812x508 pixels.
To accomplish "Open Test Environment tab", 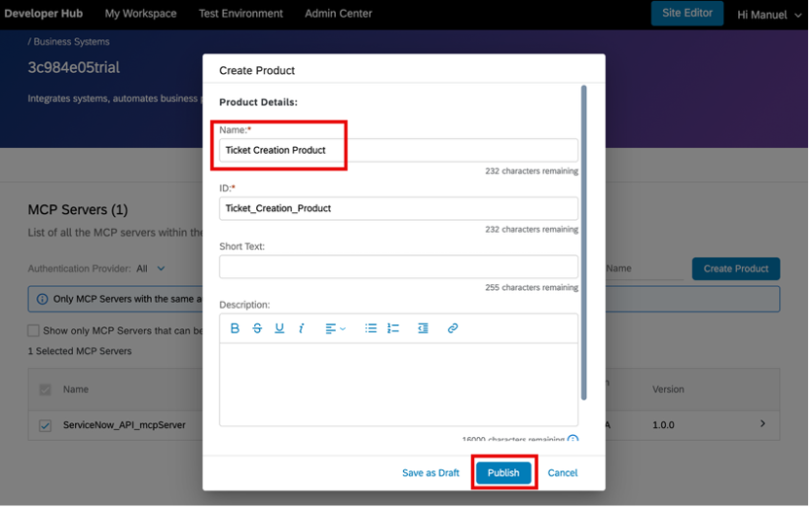I will pyautogui.click(x=240, y=14).
